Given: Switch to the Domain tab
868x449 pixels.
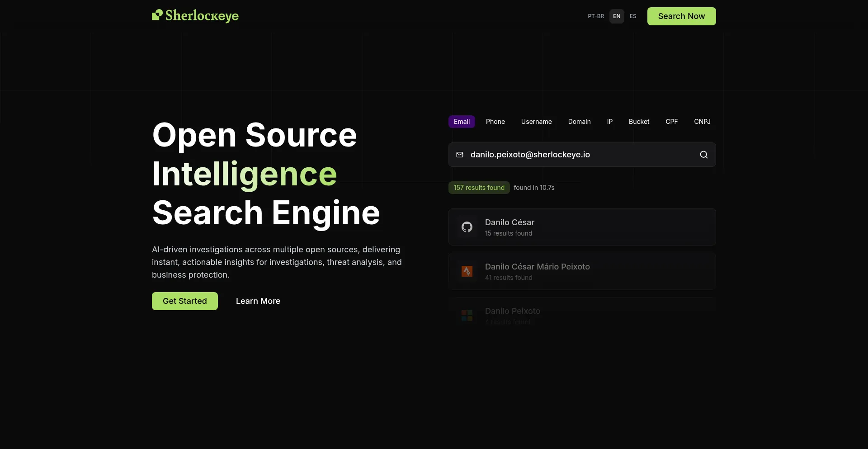Looking at the screenshot, I should pyautogui.click(x=579, y=122).
